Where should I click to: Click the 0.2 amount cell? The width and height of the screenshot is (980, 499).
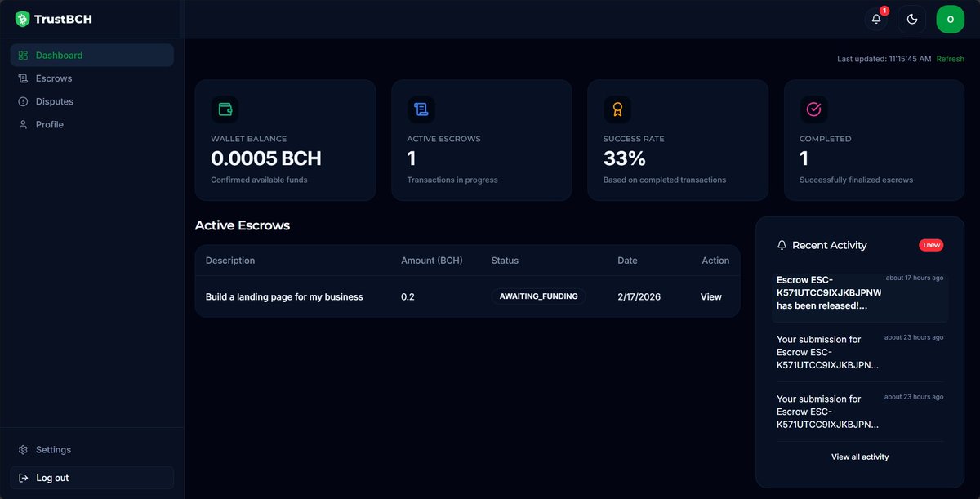tap(408, 297)
